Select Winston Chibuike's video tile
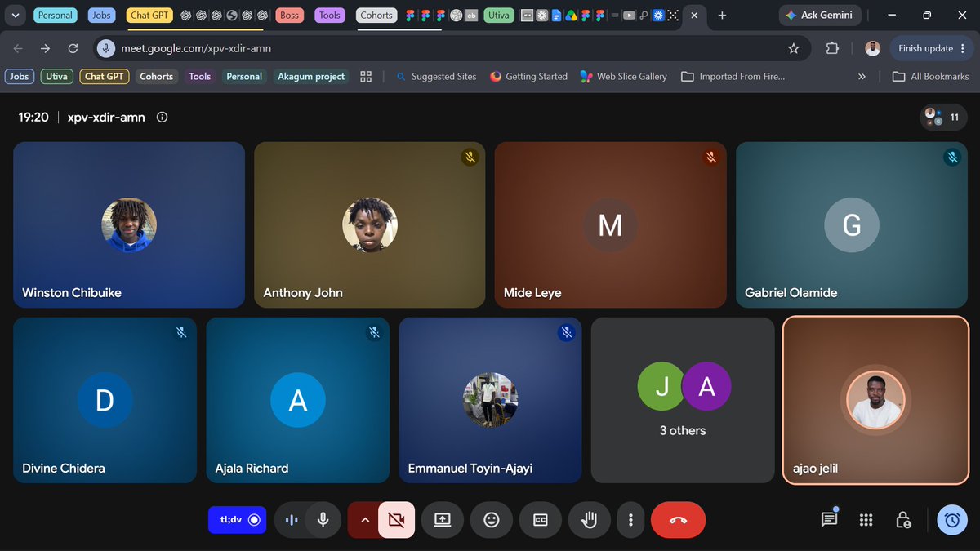The height and width of the screenshot is (551, 980). (x=129, y=224)
